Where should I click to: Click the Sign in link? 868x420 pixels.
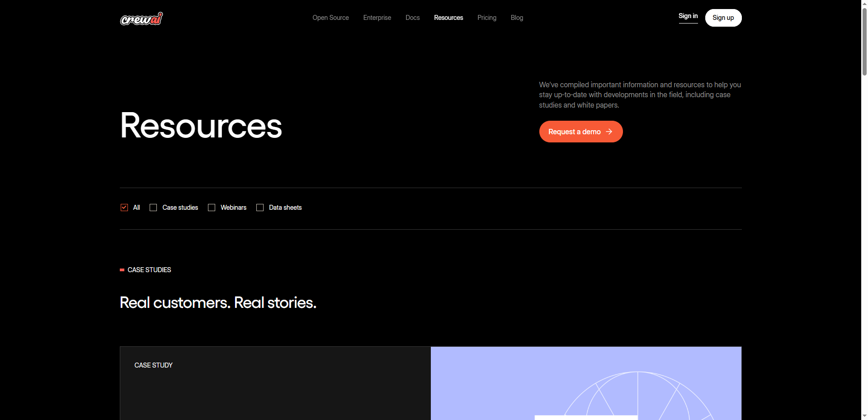pyautogui.click(x=688, y=16)
